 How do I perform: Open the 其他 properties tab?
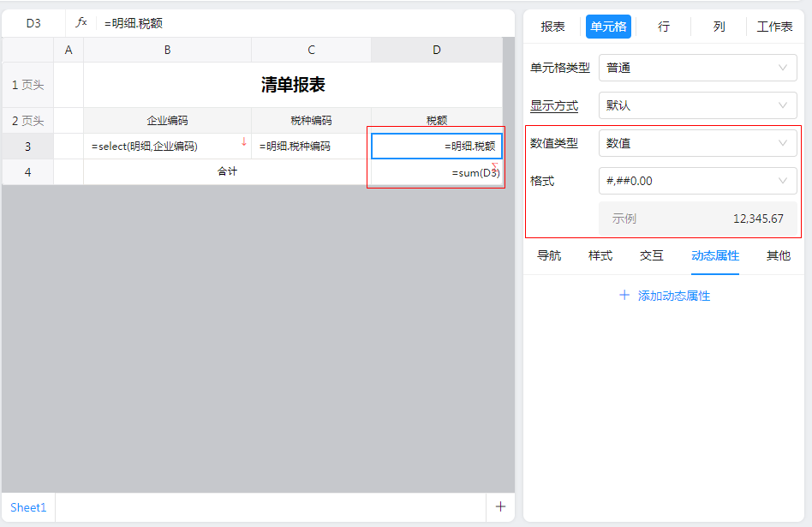(x=778, y=255)
